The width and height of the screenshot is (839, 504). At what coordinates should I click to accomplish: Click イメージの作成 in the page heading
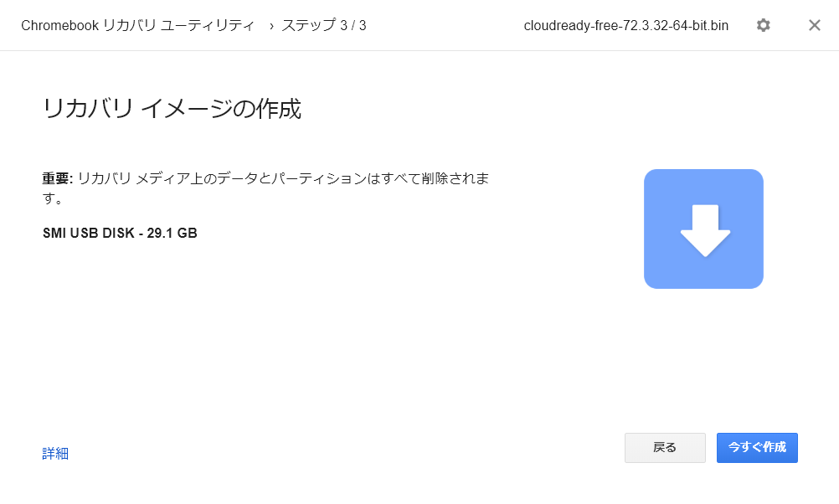(x=222, y=109)
